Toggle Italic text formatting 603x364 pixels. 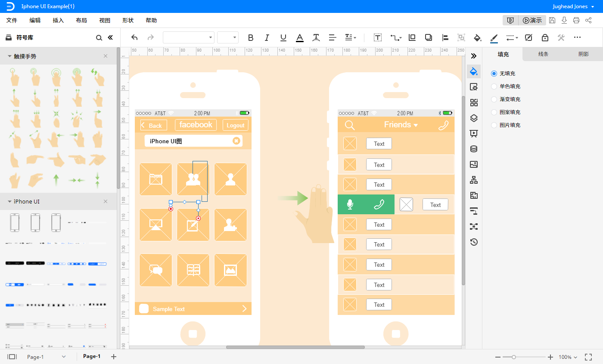(267, 37)
